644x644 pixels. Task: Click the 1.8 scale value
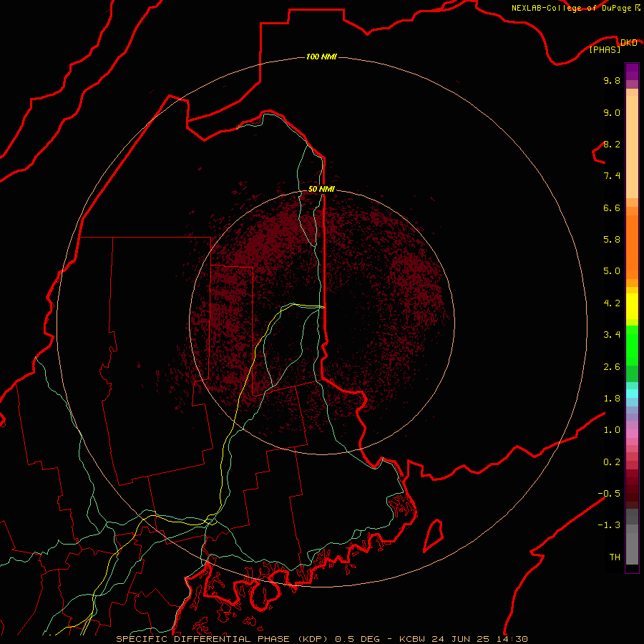point(612,399)
